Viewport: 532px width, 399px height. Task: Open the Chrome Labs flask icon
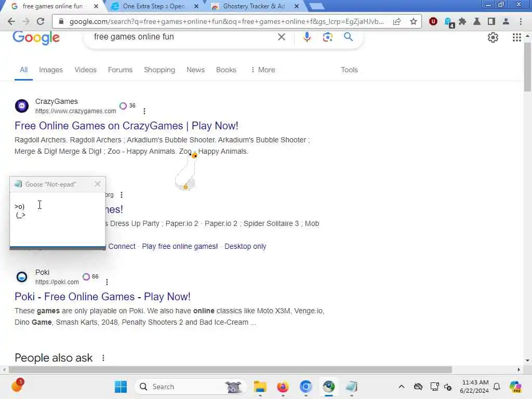(477, 21)
